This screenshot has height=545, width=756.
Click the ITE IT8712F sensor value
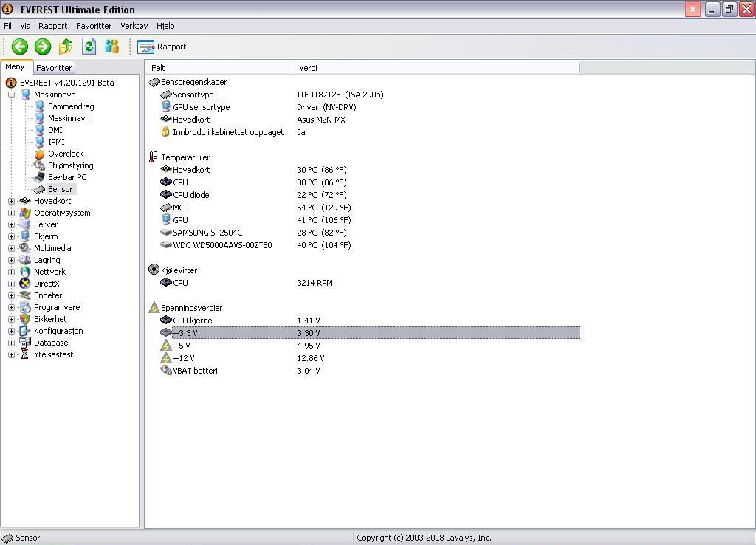pos(340,95)
